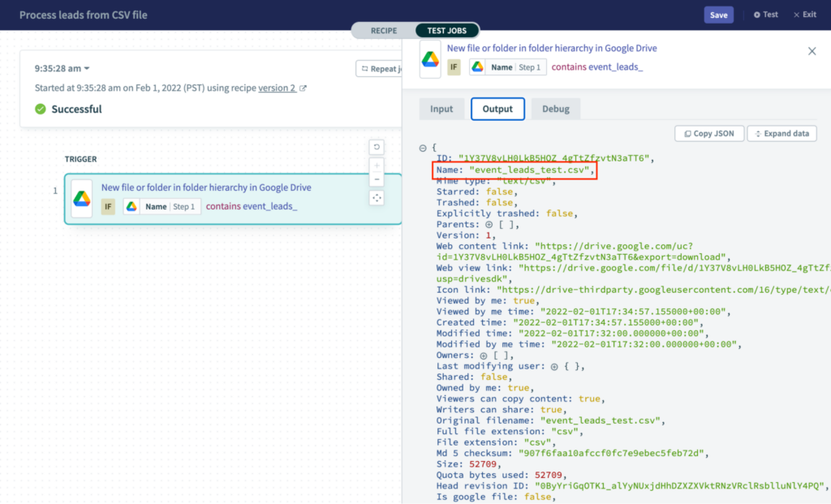Click the fit-to-screen arrows icon on the canvas
The image size is (831, 504).
(375, 199)
